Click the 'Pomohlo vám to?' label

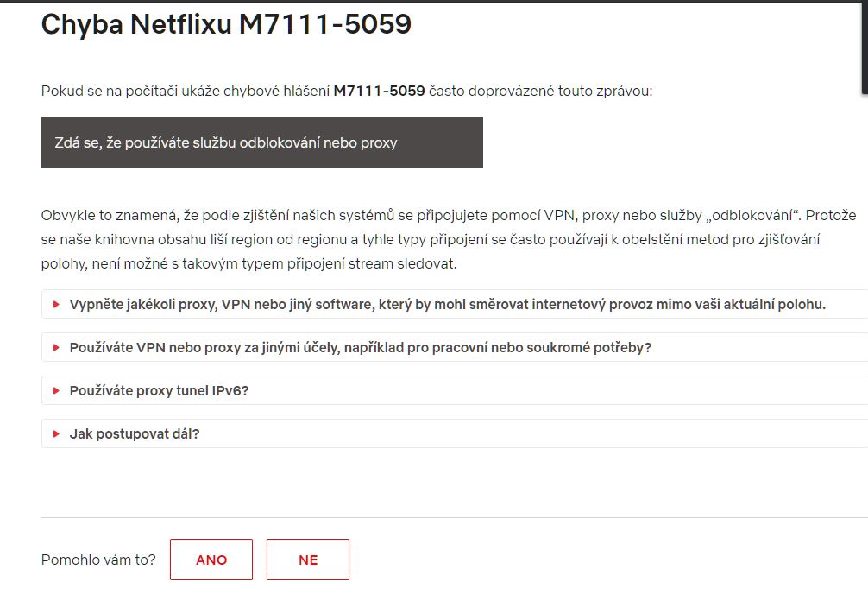pyautogui.click(x=98, y=560)
